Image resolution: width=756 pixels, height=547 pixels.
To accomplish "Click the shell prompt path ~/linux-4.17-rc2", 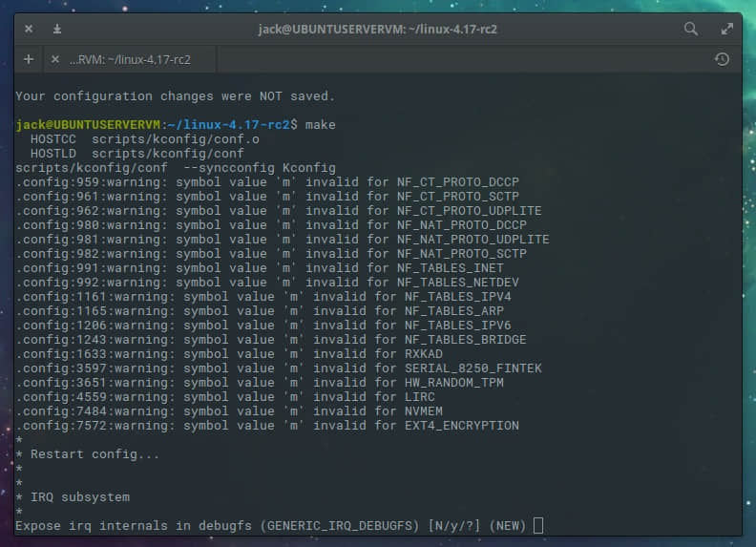I will point(229,124).
